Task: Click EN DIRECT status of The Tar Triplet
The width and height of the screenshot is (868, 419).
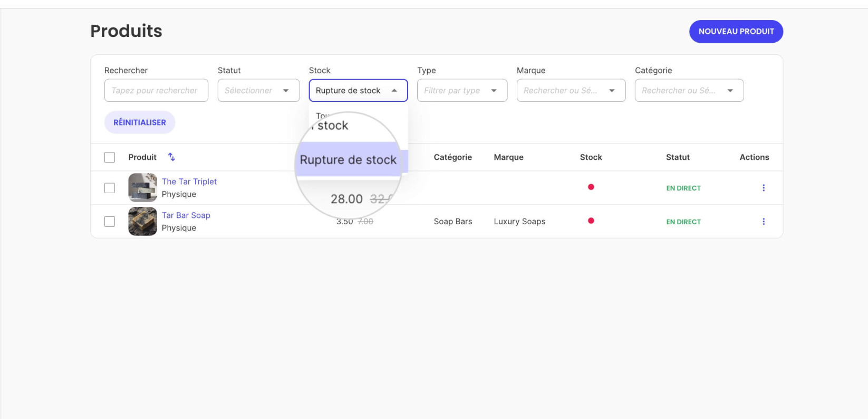Action: click(x=683, y=188)
